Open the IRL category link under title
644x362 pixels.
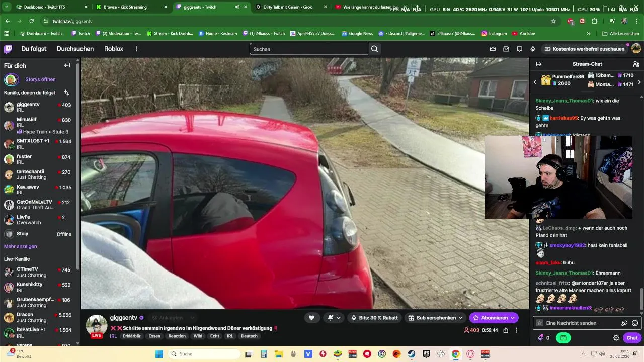[x=113, y=336]
